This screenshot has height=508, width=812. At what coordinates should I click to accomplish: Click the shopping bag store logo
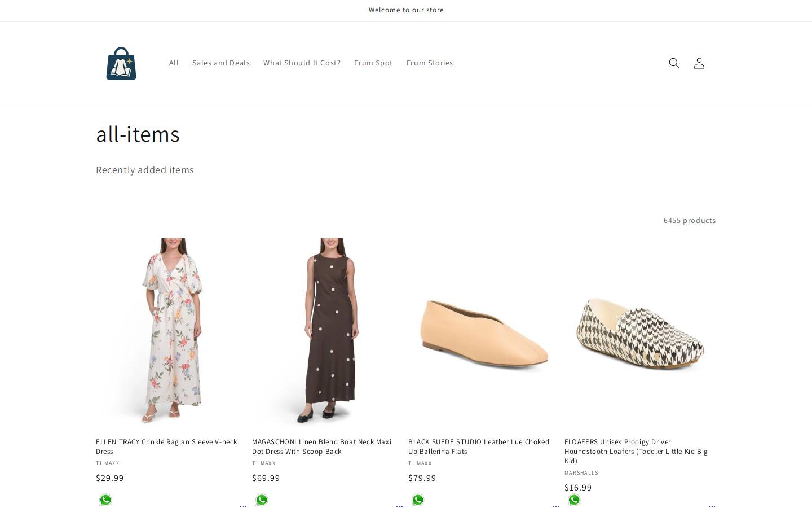coord(121,63)
